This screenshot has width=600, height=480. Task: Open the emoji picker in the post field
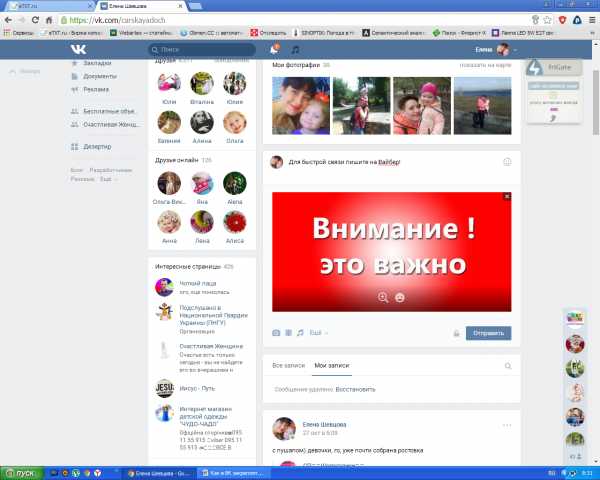pos(507,162)
